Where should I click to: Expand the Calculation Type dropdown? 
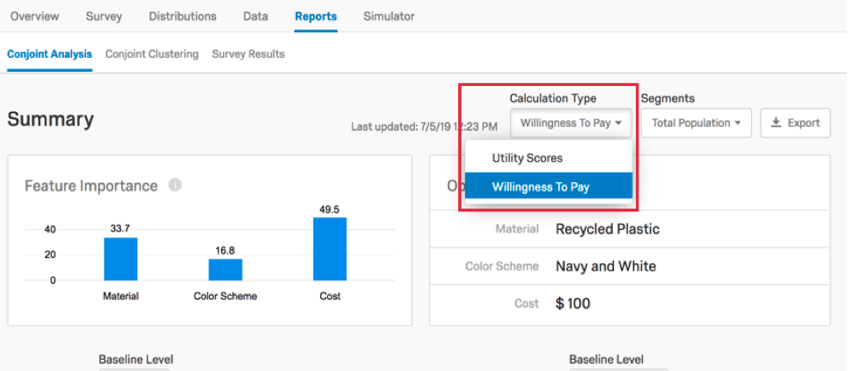571,123
